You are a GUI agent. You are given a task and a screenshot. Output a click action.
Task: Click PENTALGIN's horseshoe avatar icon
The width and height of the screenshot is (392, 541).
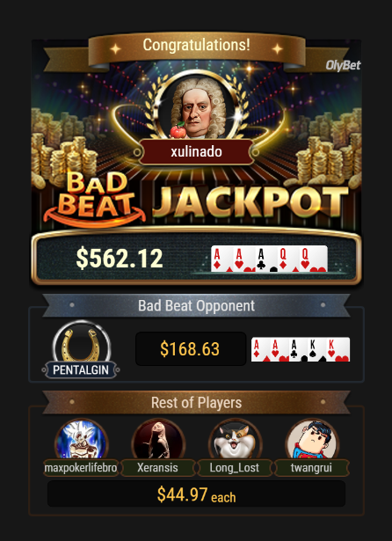pyautogui.click(x=82, y=347)
